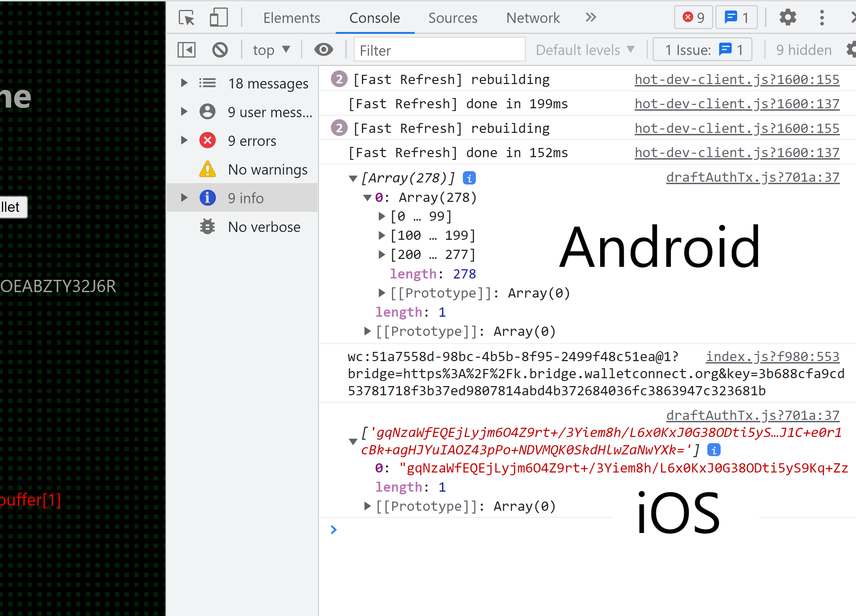This screenshot has height=616, width=856.
Task: Expand the 9 errors group
Action: point(184,140)
